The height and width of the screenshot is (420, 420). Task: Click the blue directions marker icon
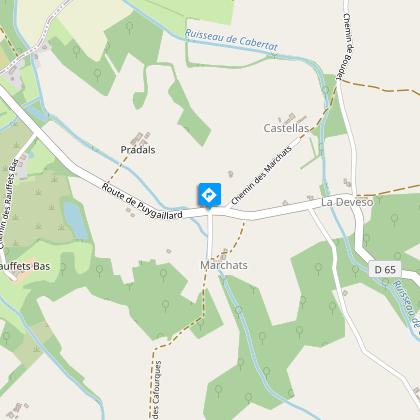(x=209, y=195)
